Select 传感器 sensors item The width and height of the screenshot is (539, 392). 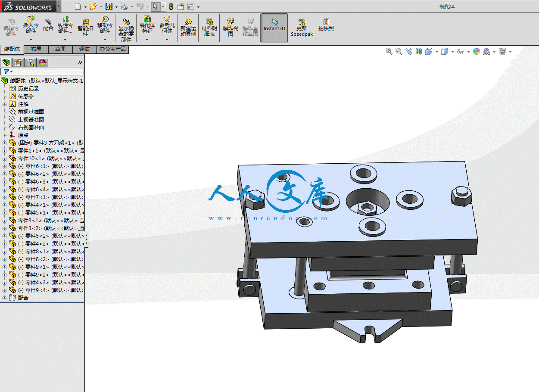(x=26, y=96)
